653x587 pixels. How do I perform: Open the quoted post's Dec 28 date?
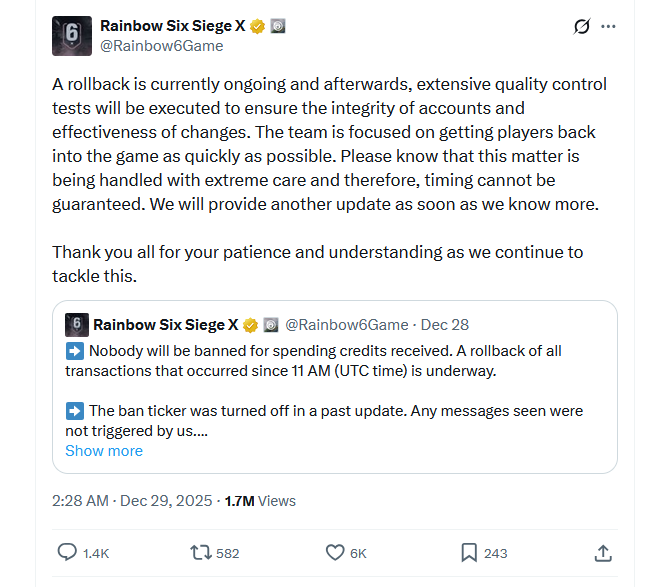pos(445,325)
